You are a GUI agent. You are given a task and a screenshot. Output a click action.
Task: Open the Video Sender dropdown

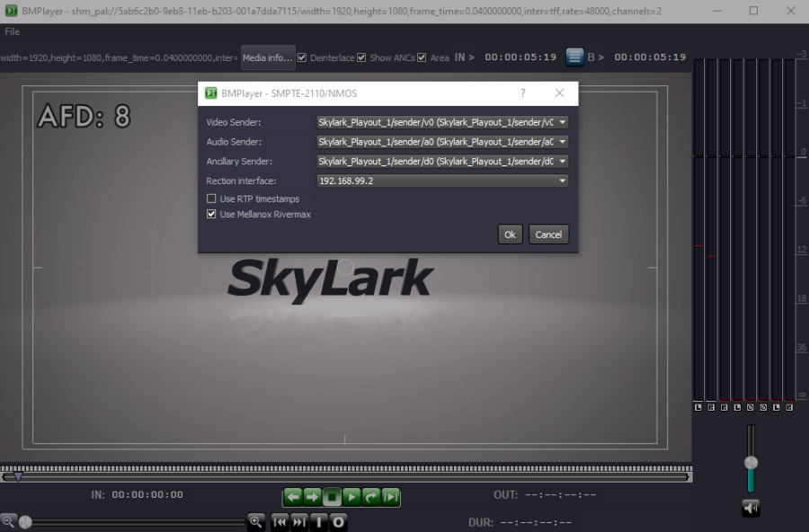click(x=442, y=122)
